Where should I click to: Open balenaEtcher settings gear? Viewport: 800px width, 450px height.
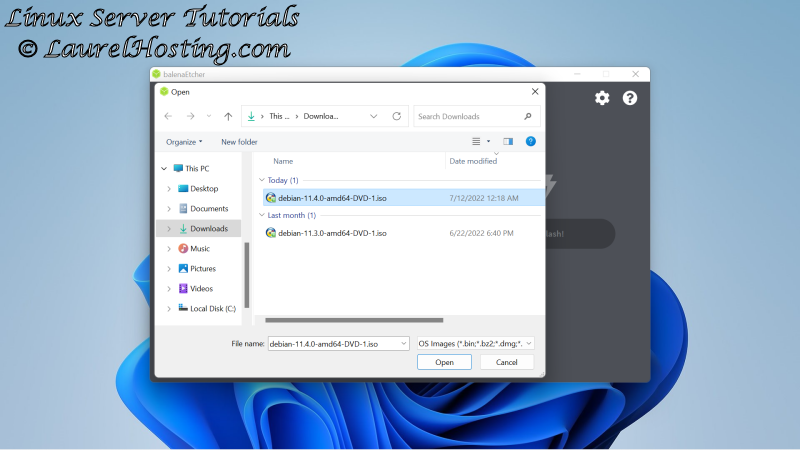[602, 98]
